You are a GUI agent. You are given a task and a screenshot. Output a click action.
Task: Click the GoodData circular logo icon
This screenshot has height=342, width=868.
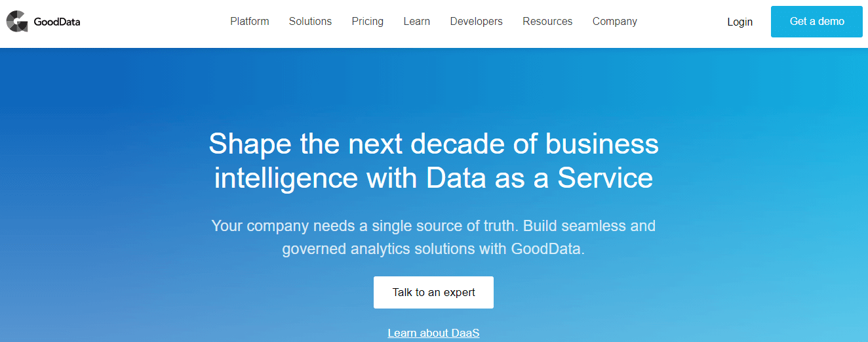[17, 22]
